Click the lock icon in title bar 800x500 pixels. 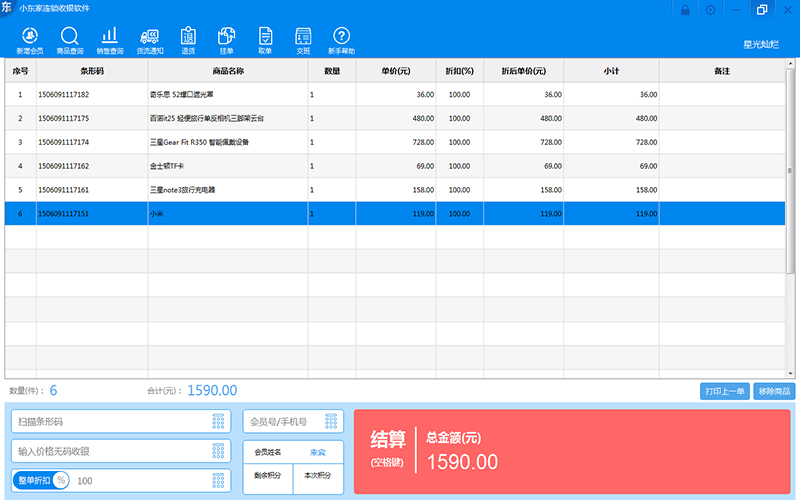685,10
